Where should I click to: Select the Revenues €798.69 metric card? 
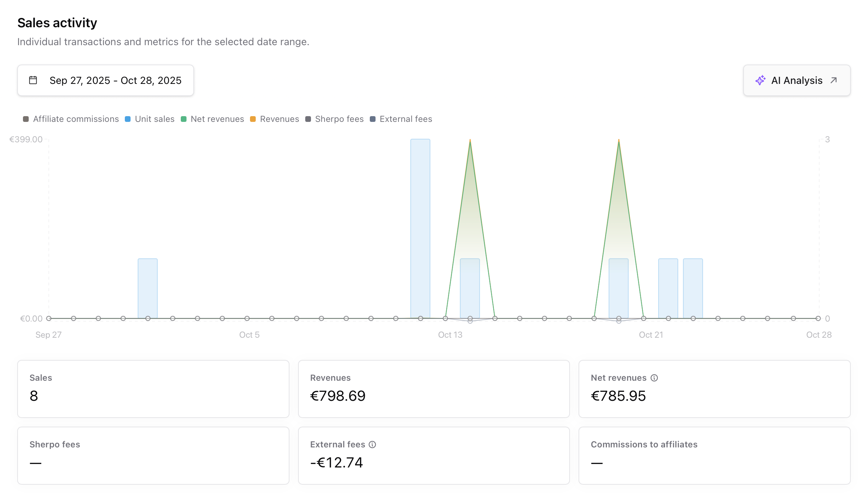pyautogui.click(x=433, y=389)
